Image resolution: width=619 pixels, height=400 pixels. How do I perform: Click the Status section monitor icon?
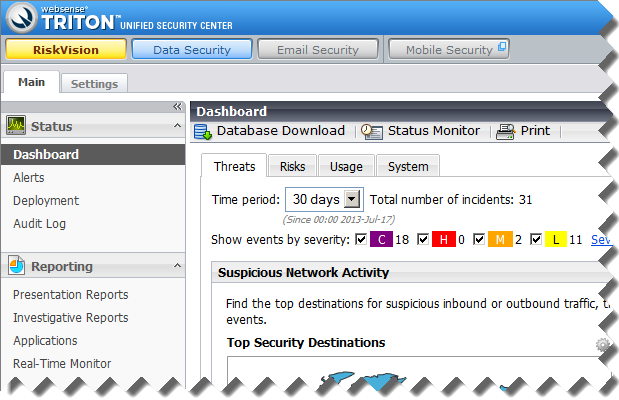(16, 125)
